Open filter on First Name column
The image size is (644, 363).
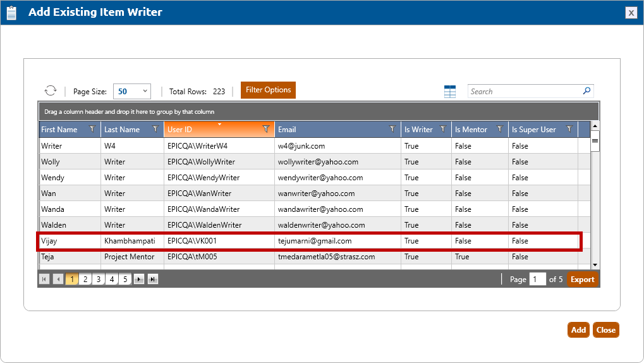coord(92,129)
